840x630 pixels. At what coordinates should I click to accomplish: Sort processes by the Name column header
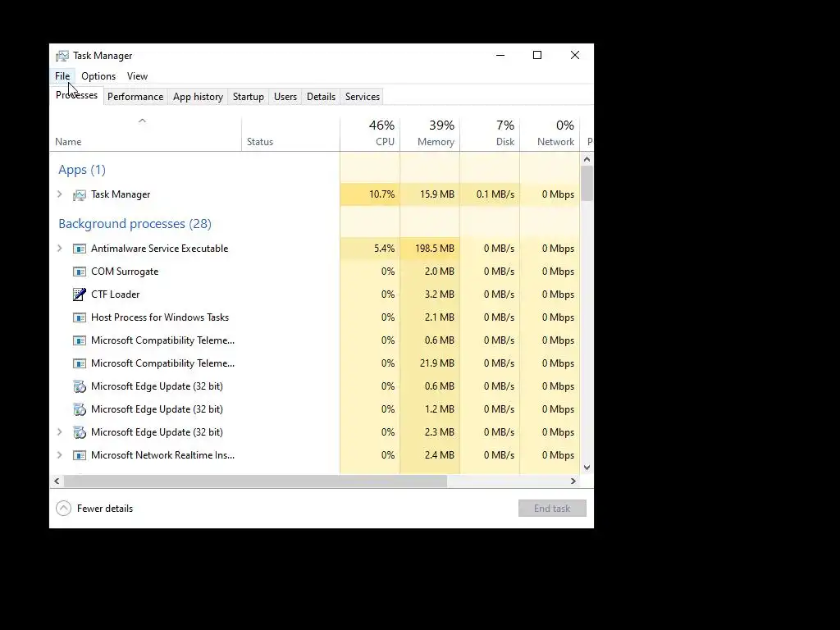click(x=145, y=134)
